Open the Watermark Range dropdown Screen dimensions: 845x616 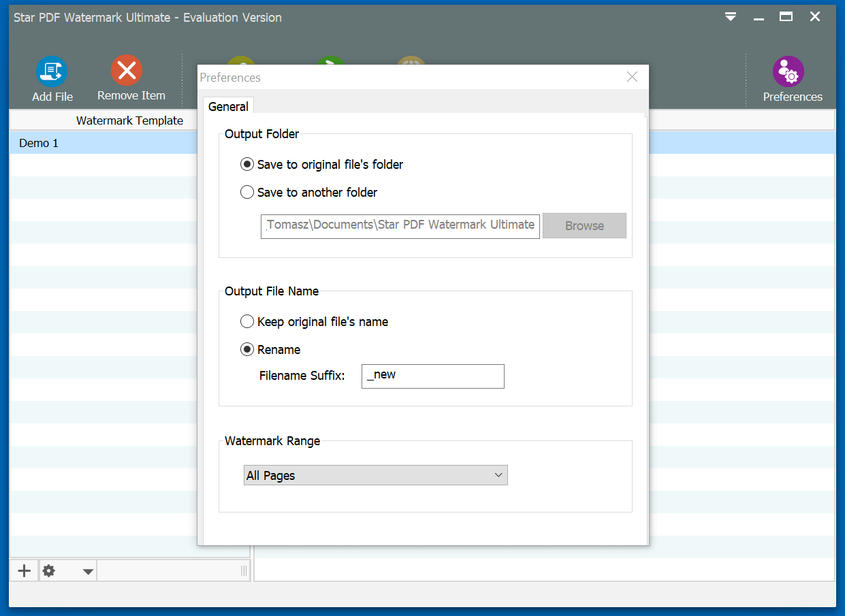[376, 475]
